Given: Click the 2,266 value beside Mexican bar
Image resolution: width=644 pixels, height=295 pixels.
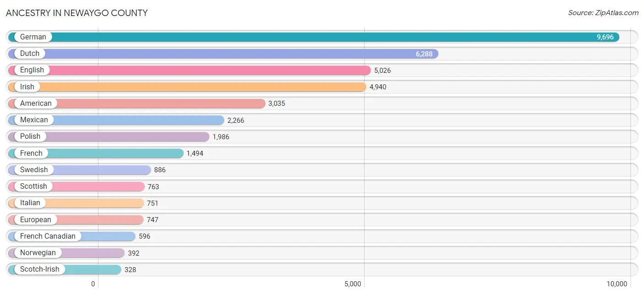Looking at the screenshot, I should (236, 120).
